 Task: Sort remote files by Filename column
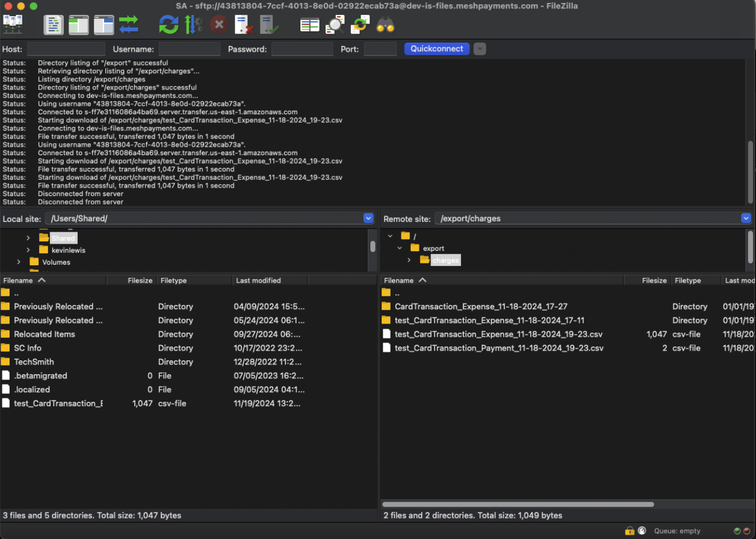pos(502,280)
